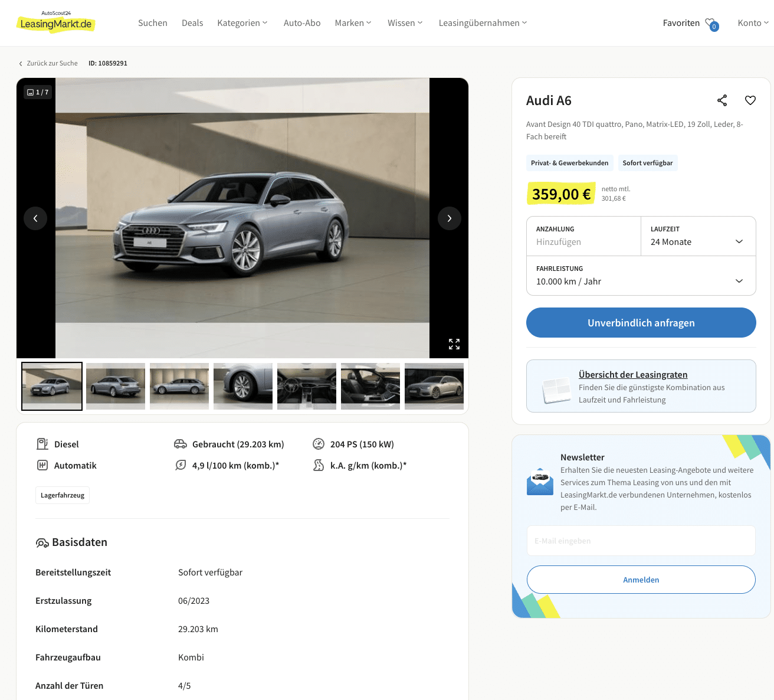Open fullscreen image view

pyautogui.click(x=454, y=344)
